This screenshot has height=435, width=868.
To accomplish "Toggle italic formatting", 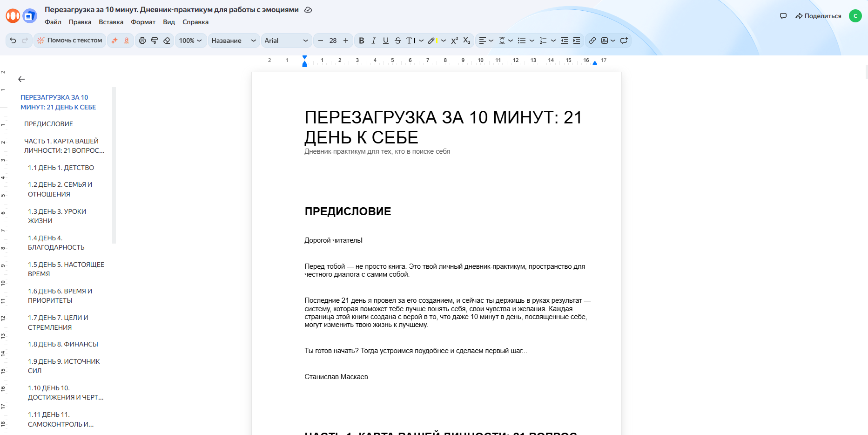I will [373, 41].
